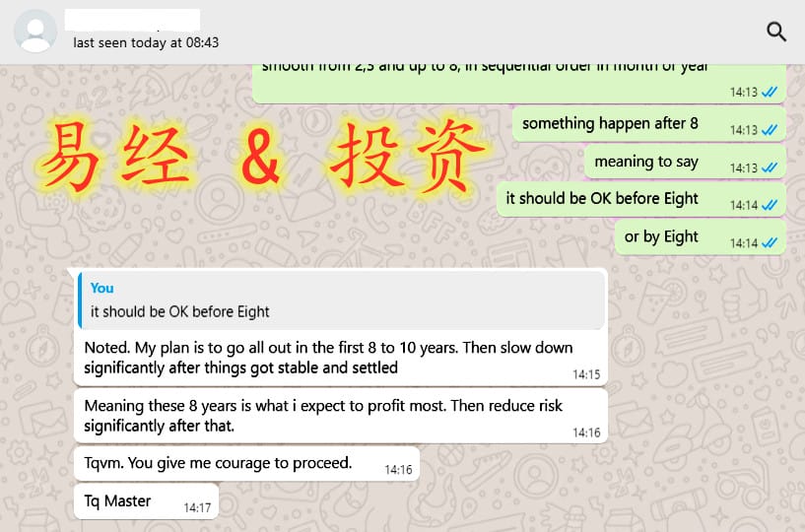Screen dimensions: 805x532
Task: Click read receipt ticks on 'or by Eight'
Action: 770,243
